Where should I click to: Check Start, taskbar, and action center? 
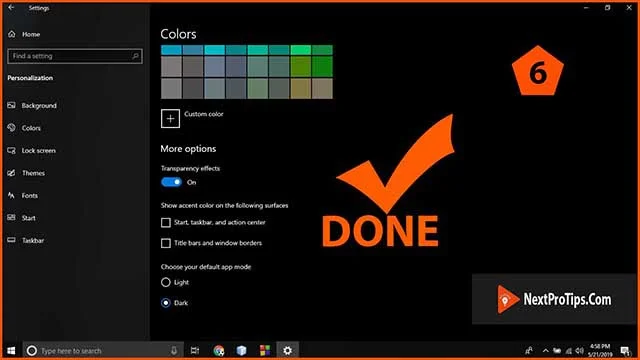tap(166, 222)
